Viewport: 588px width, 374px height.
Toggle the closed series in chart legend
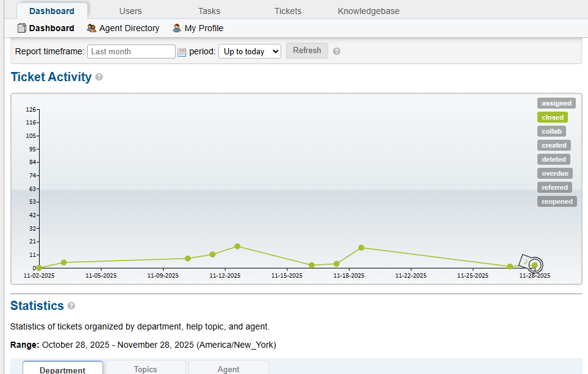pyautogui.click(x=553, y=117)
